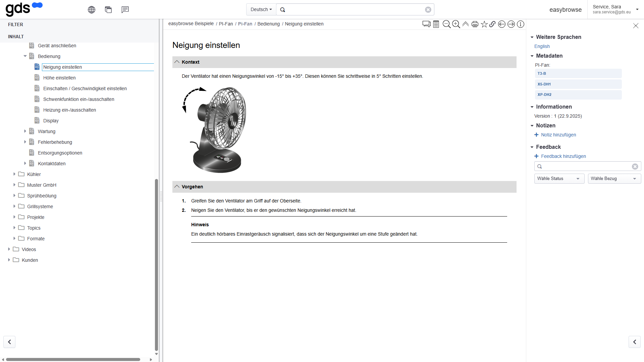Select the T3-B metadata tag
644x362 pixels.
(x=578, y=73)
